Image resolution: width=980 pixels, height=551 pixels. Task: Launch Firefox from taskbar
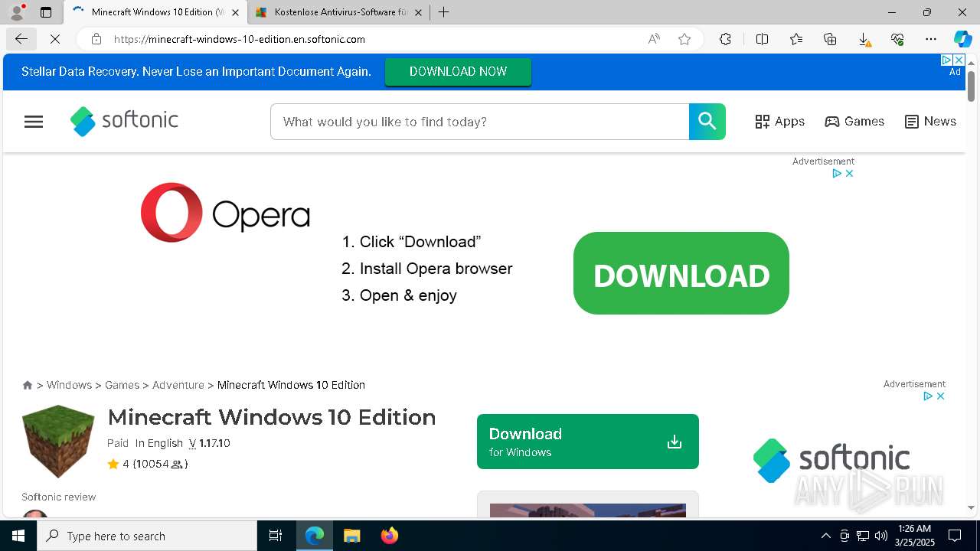coord(389,536)
